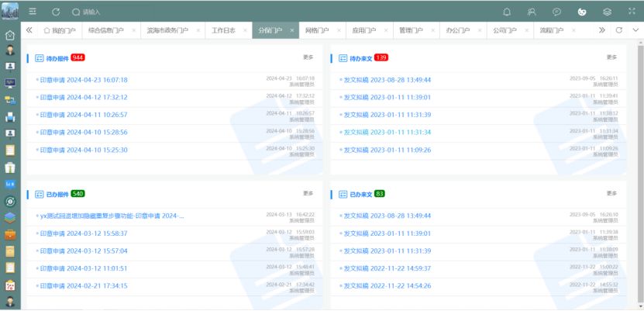Toggle the sidebar menu collapse icon
This screenshot has width=644, height=311.
[33, 12]
